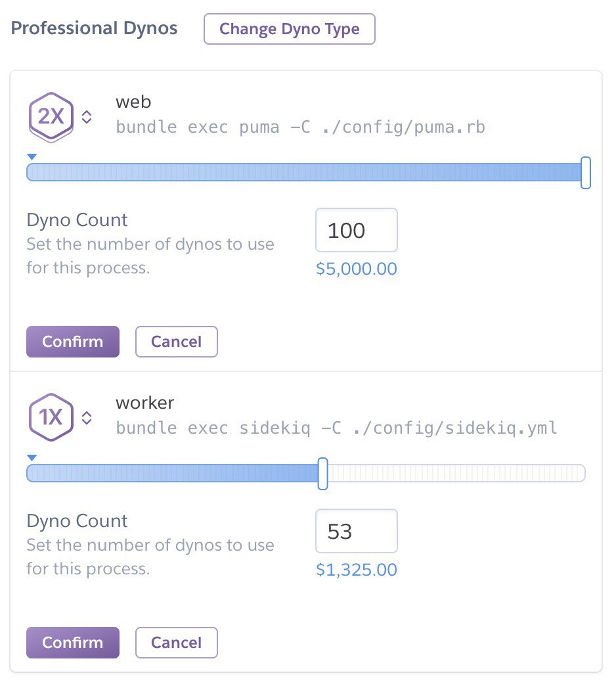
Task: Click the $1,325.00 worker price
Action: pyautogui.click(x=357, y=570)
